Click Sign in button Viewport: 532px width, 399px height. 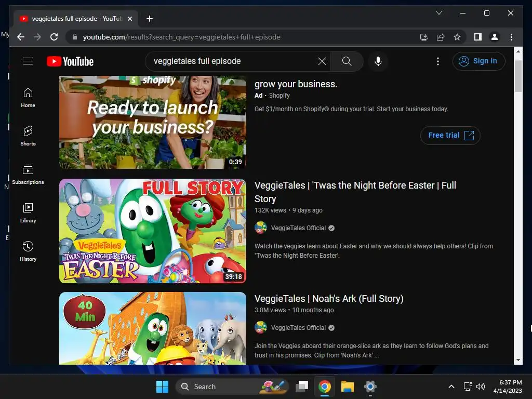click(x=478, y=61)
